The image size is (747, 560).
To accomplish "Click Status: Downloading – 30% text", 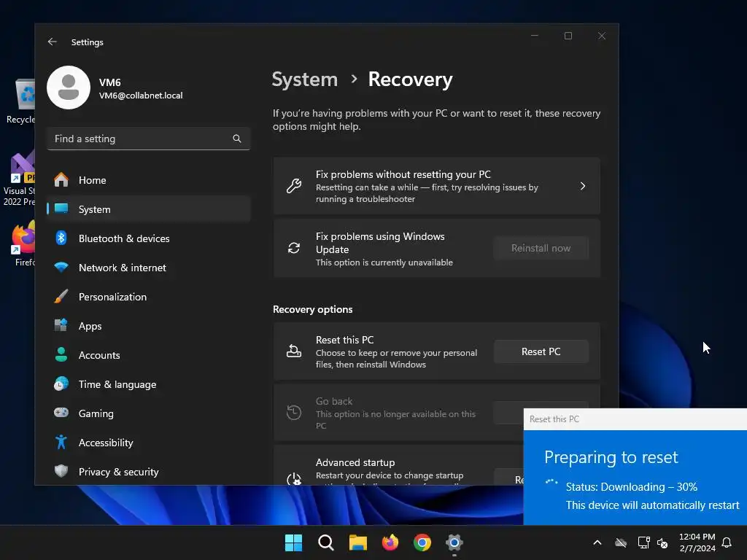I will click(x=631, y=486).
